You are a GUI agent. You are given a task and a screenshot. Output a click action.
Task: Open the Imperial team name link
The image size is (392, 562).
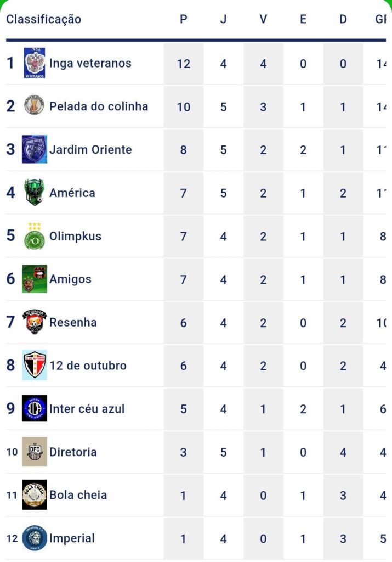pos(72,538)
